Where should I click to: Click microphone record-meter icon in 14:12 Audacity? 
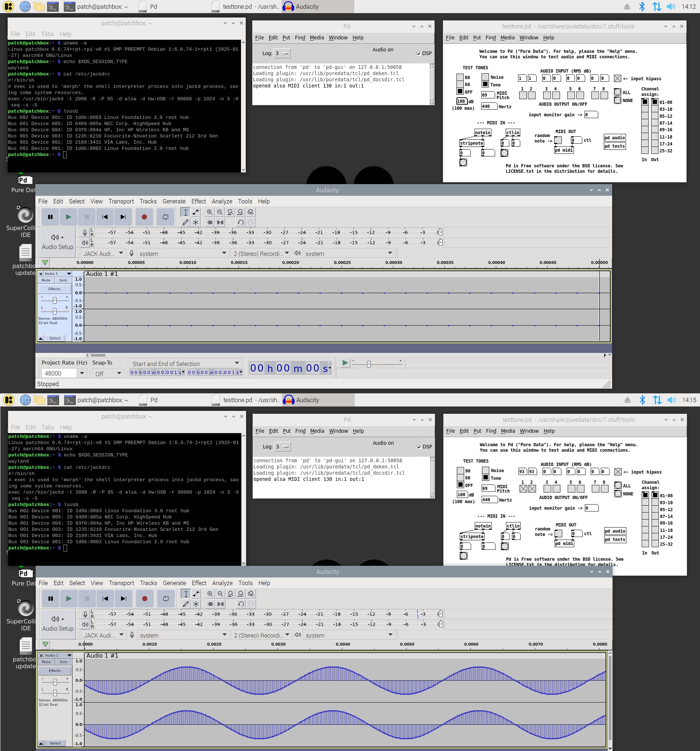click(x=85, y=233)
